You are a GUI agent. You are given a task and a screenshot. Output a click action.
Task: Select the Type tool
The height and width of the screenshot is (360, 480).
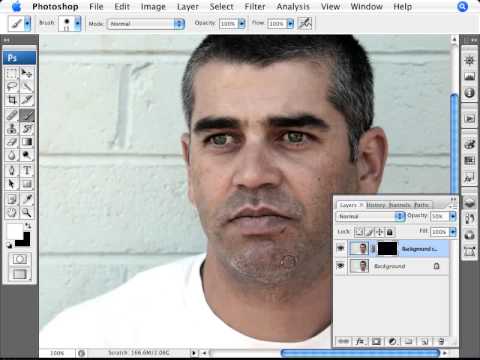click(27, 171)
